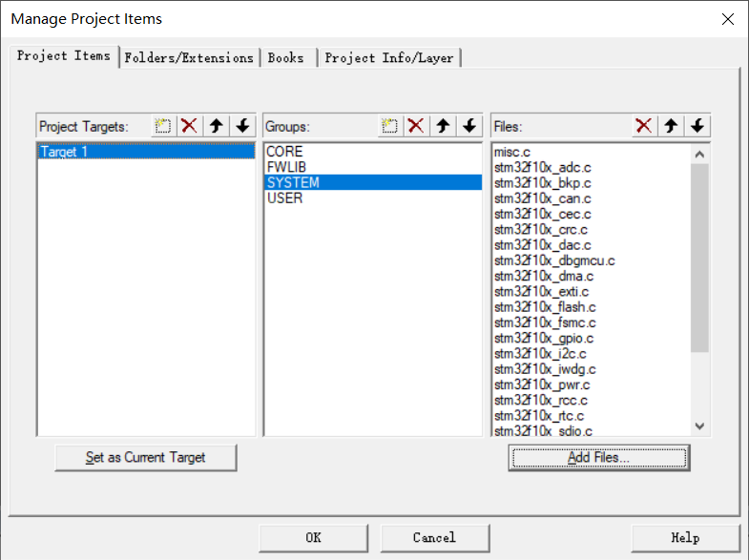Click down arrow of Files scrollbar
Image resolution: width=749 pixels, height=560 pixels.
[699, 425]
